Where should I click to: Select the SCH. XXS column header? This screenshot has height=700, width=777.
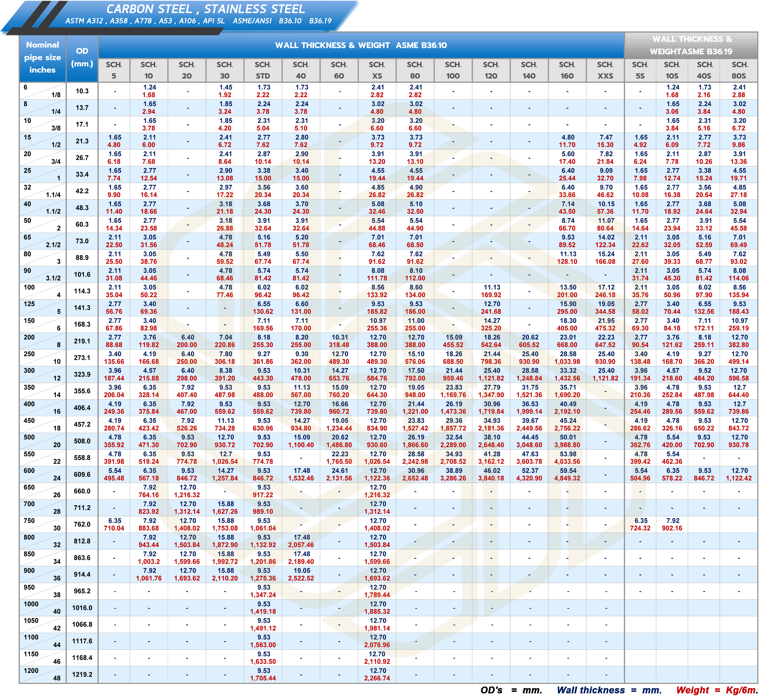(x=605, y=70)
